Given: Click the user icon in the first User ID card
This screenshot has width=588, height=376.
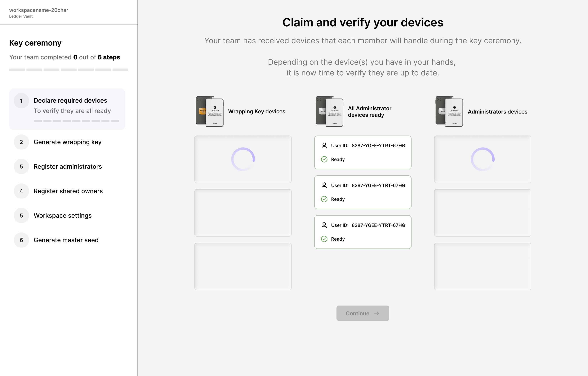Looking at the screenshot, I should click(x=324, y=146).
